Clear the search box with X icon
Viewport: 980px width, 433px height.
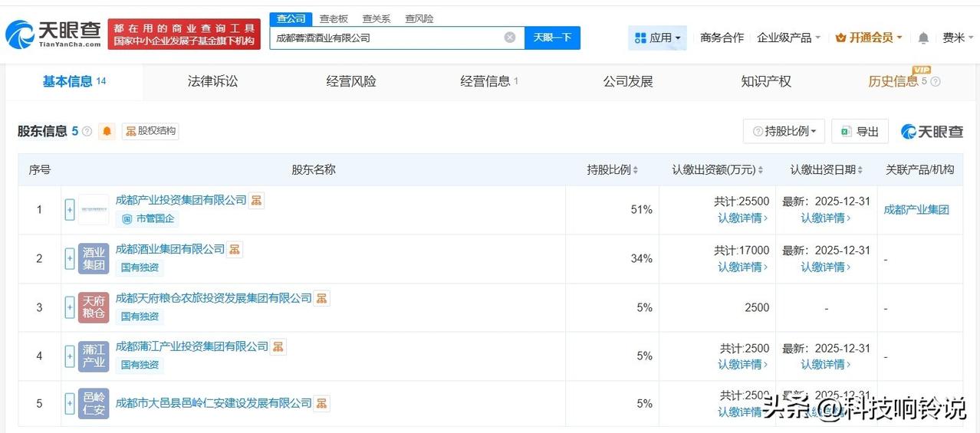pyautogui.click(x=510, y=38)
